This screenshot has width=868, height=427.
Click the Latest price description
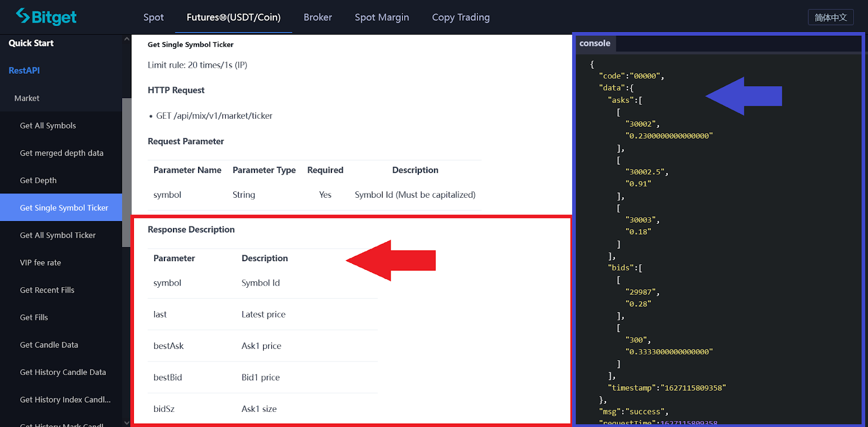click(264, 314)
